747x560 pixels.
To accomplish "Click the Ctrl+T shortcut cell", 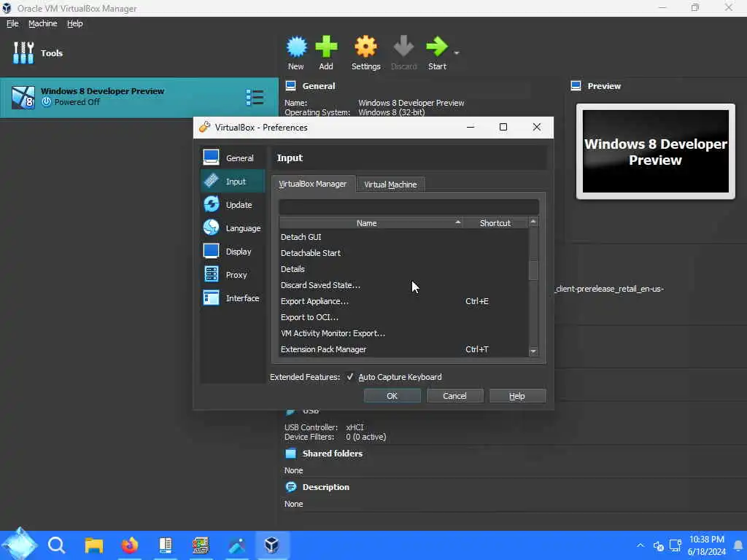I will pos(477,349).
